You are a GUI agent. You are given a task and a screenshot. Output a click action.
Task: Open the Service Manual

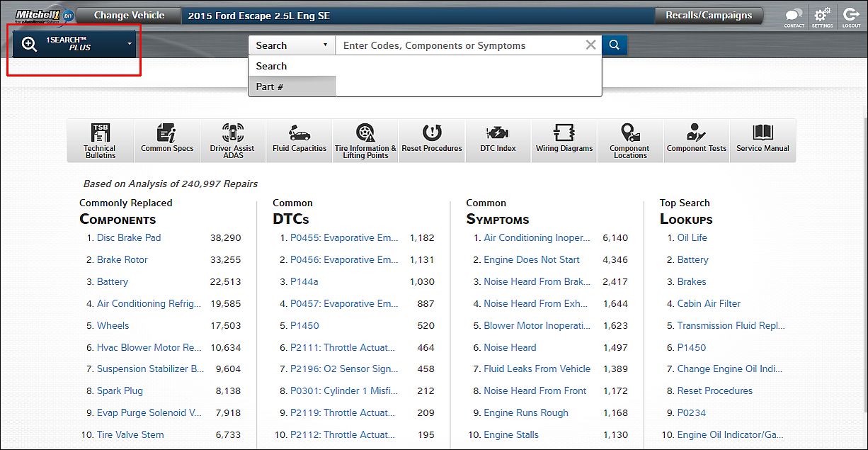763,140
